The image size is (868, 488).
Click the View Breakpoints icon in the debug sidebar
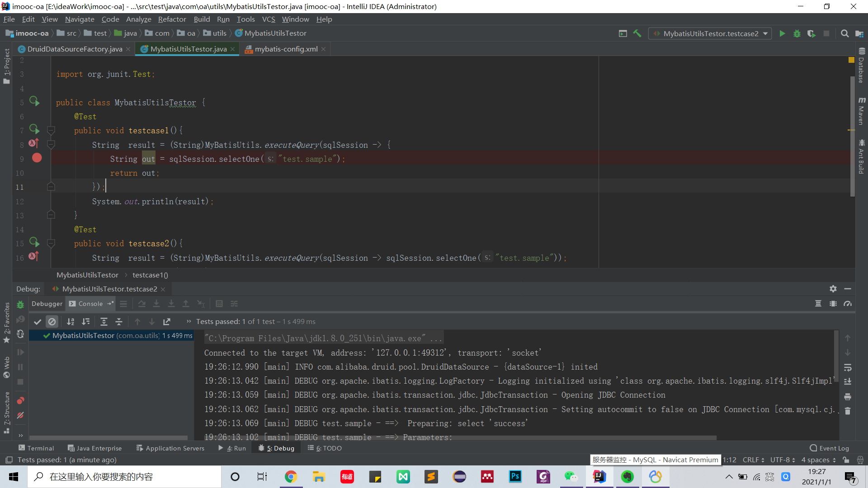click(x=20, y=401)
